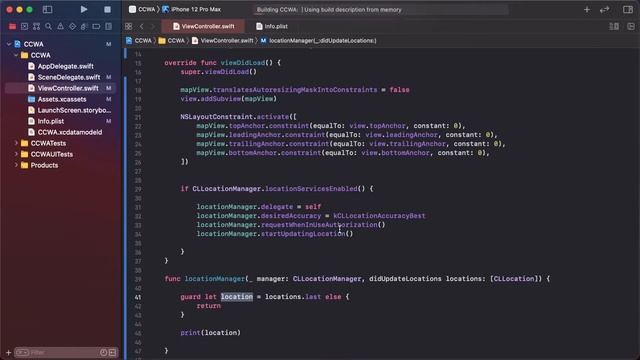The image size is (640, 360).
Task: Enable code review with the arrows icon
Action: click(x=604, y=9)
